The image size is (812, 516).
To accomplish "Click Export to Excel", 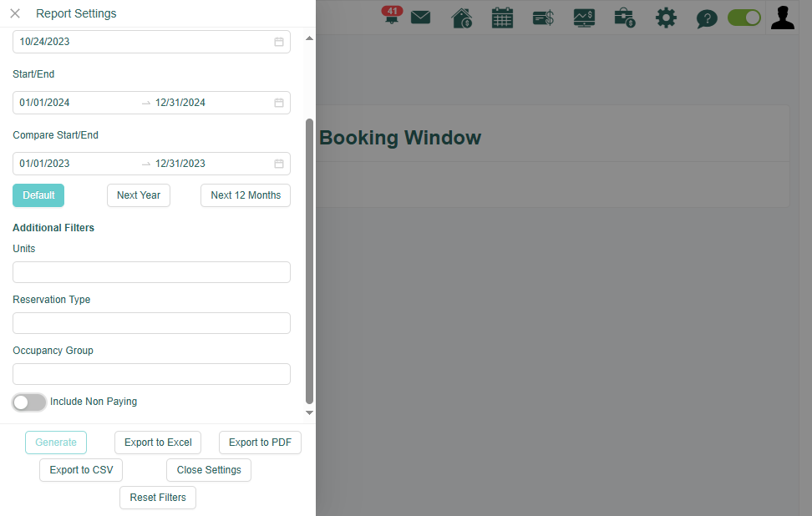I will click(158, 443).
